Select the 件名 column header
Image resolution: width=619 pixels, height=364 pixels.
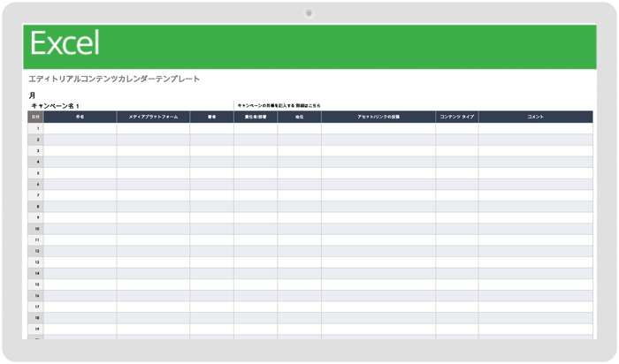[80, 117]
